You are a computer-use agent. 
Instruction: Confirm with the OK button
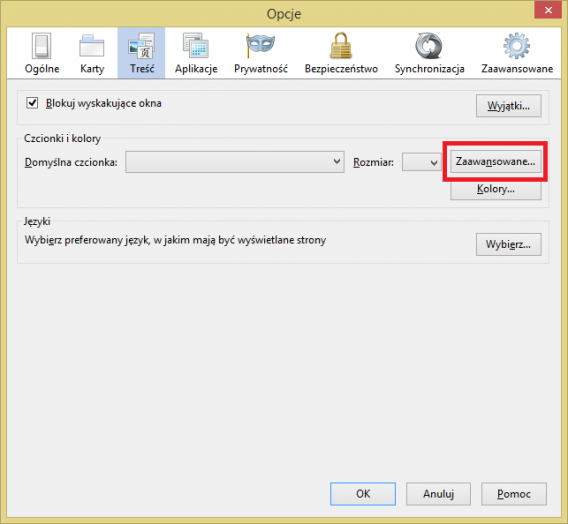tap(363, 494)
